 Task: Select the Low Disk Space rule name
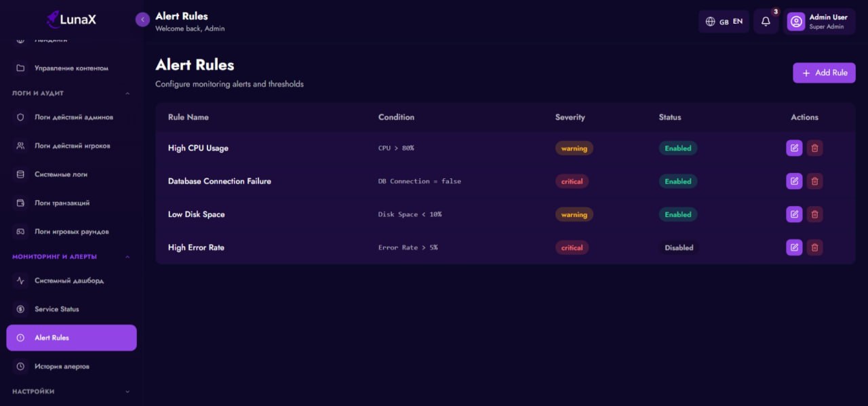(x=197, y=214)
